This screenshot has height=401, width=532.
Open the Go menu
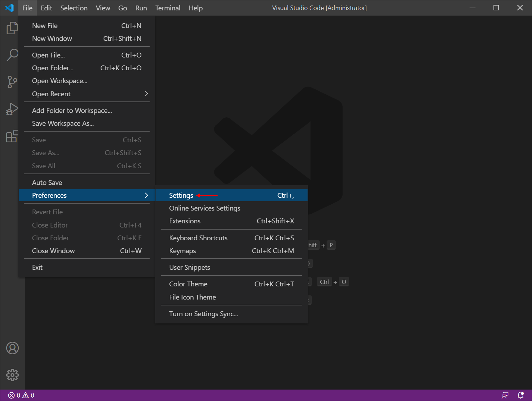pyautogui.click(x=123, y=8)
